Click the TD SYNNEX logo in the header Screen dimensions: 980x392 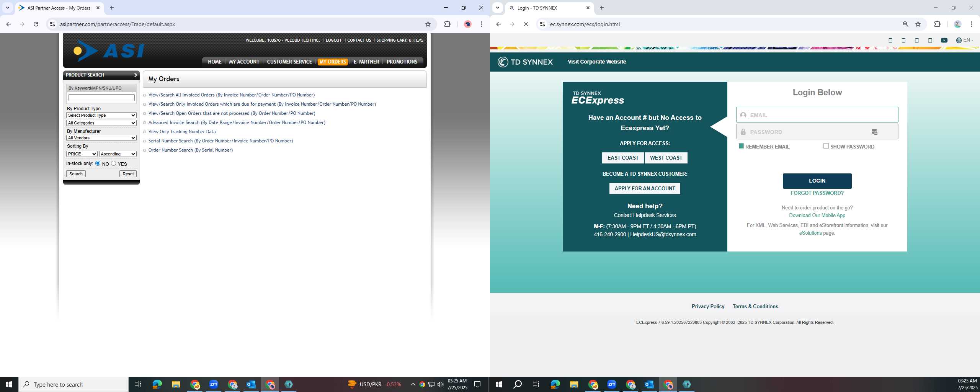[x=525, y=62]
